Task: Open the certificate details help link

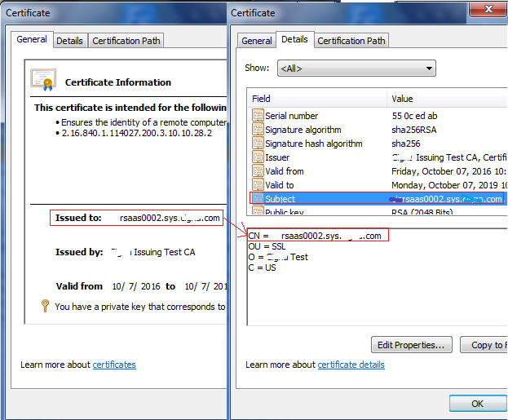Action: click(x=351, y=365)
